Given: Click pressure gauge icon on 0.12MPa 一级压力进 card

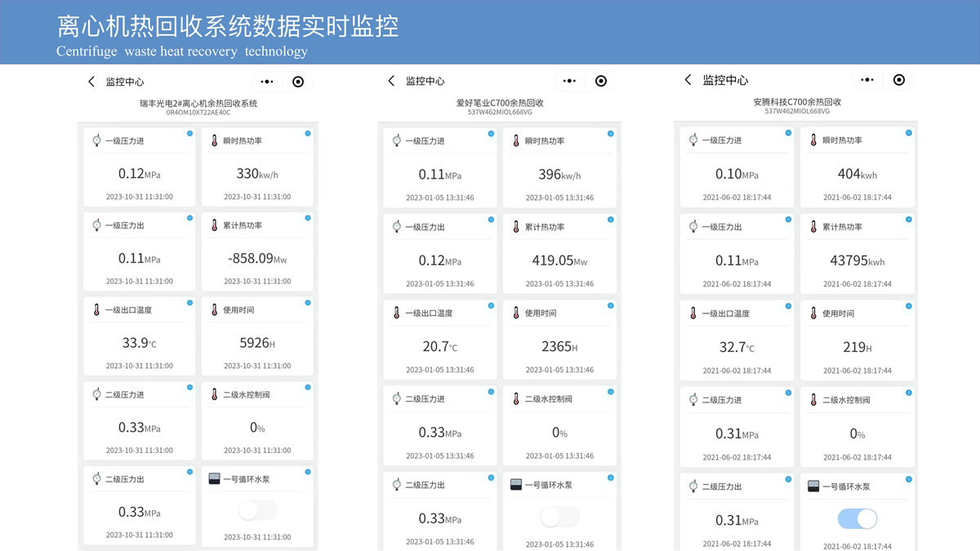Looking at the screenshot, I should pos(96,140).
